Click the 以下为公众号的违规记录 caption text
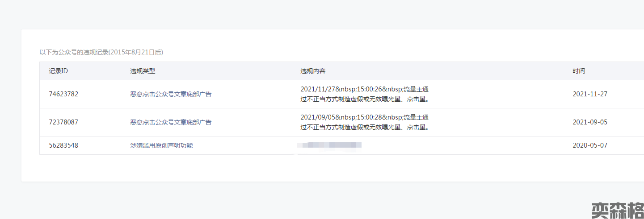The image size is (644, 219). coord(101,52)
